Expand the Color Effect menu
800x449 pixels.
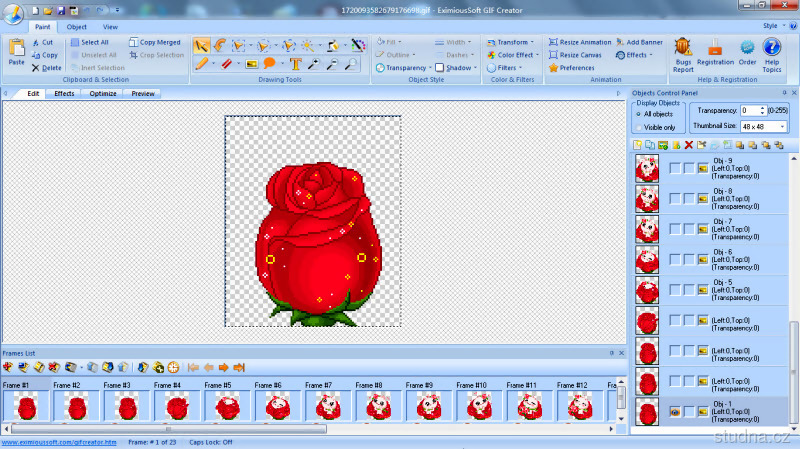pyautogui.click(x=517, y=55)
